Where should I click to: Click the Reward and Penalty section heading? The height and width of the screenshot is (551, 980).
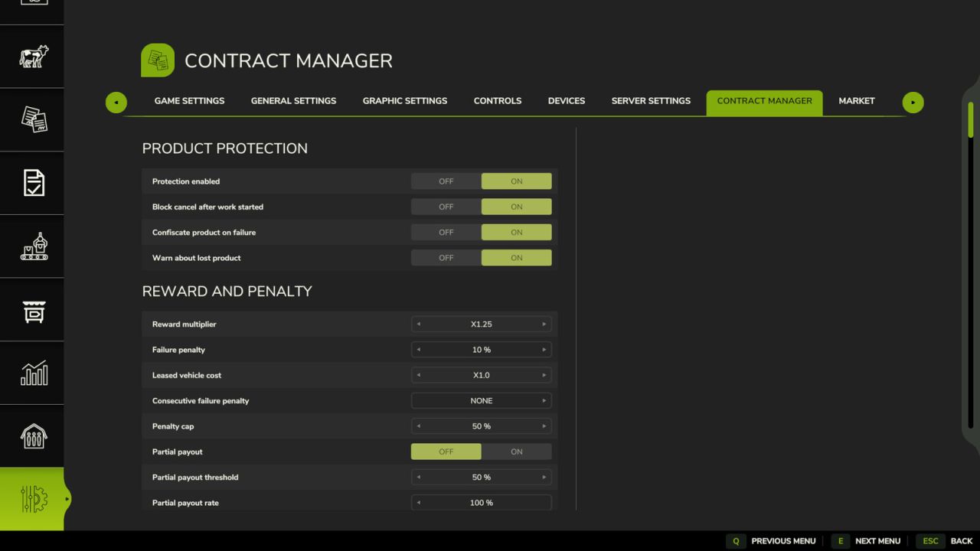tap(227, 292)
